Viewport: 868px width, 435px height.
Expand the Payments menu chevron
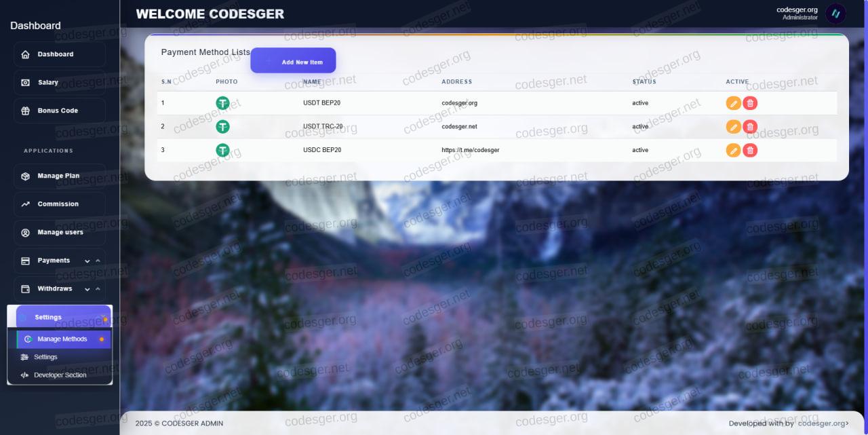pos(87,261)
